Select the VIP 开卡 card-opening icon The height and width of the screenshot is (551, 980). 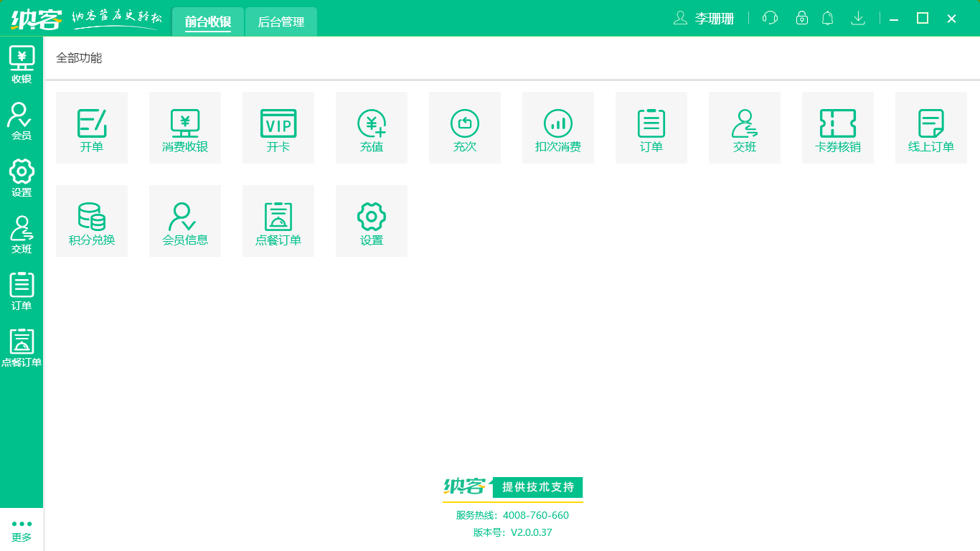point(278,127)
